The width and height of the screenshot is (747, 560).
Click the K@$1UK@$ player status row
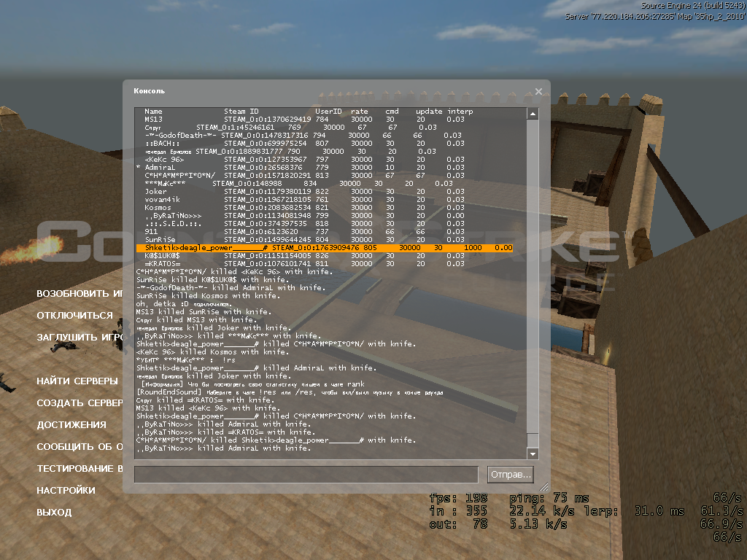304,256
